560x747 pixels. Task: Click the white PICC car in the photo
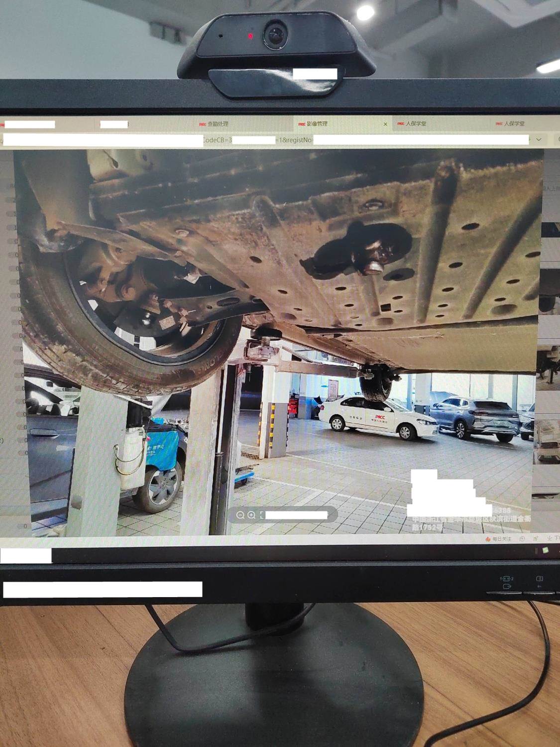tap(378, 417)
